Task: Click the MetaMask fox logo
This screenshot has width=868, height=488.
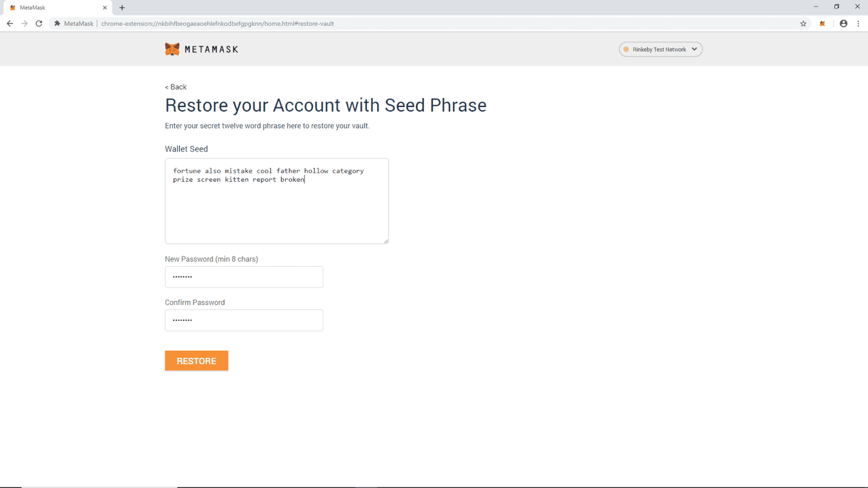Action: pos(172,49)
